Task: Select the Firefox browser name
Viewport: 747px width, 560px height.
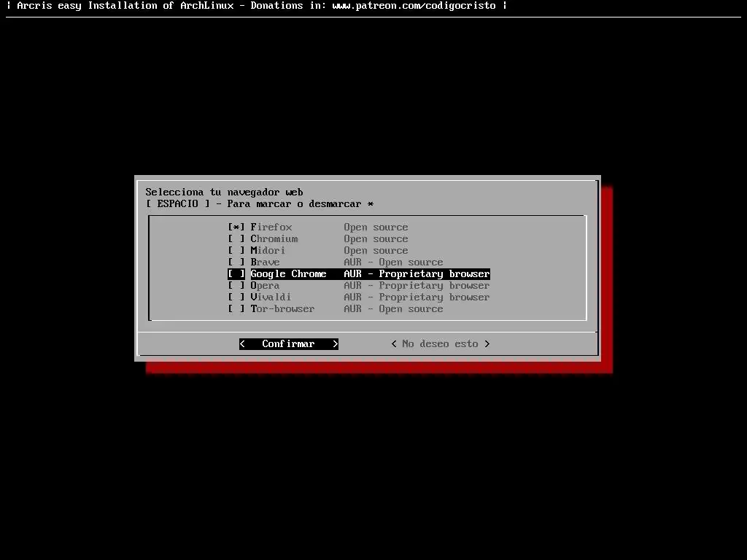Action: coord(271,227)
